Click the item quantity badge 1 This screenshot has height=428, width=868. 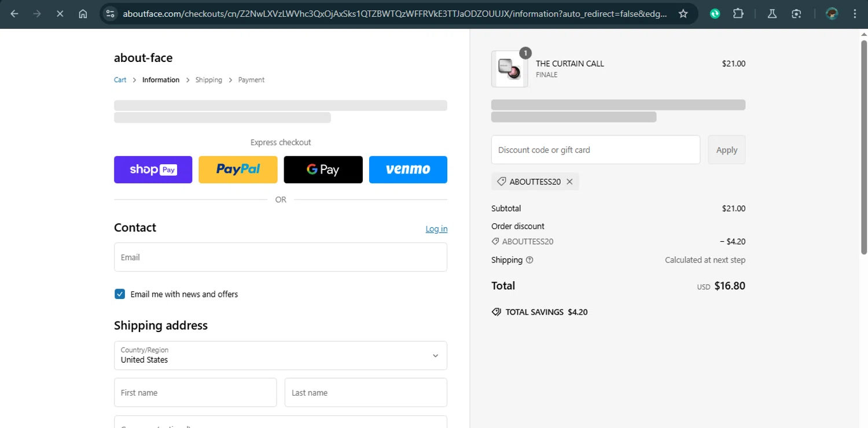click(525, 53)
